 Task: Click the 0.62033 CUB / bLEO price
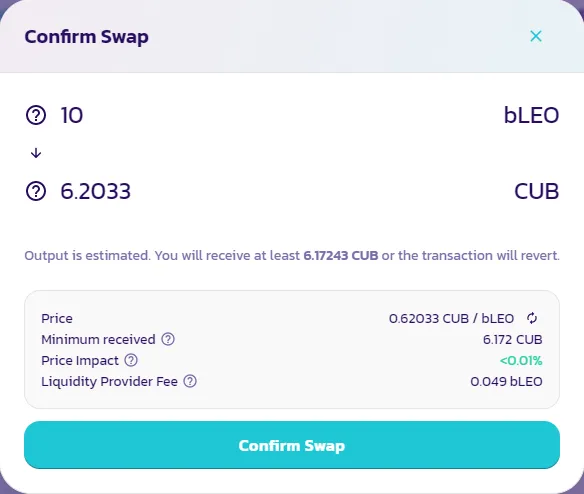[x=451, y=319]
